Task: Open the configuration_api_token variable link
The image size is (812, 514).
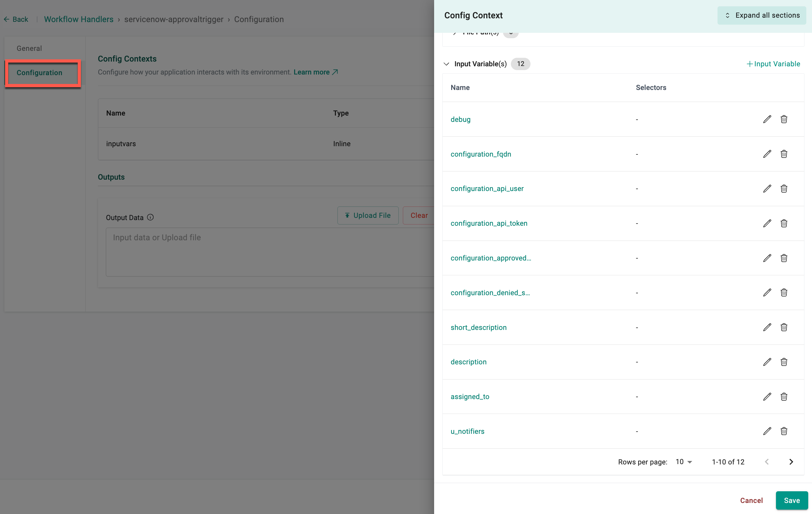Action: click(x=488, y=224)
